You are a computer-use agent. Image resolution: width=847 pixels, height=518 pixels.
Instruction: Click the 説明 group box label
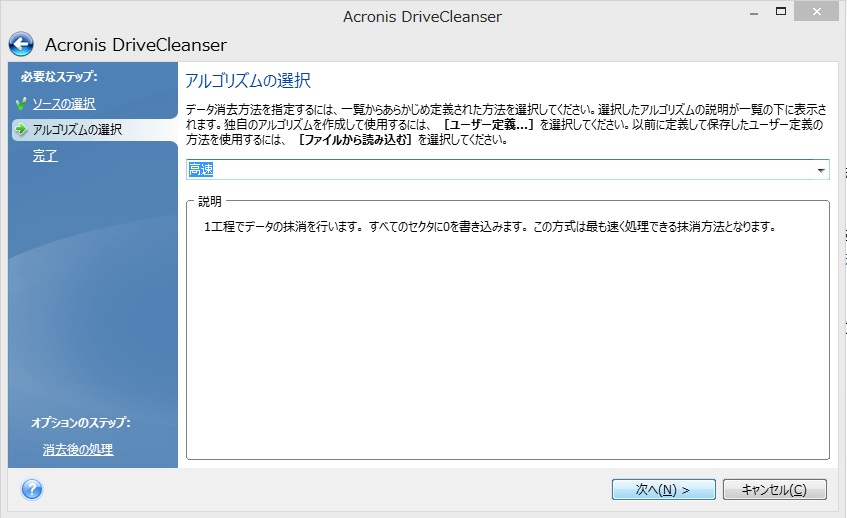point(210,201)
